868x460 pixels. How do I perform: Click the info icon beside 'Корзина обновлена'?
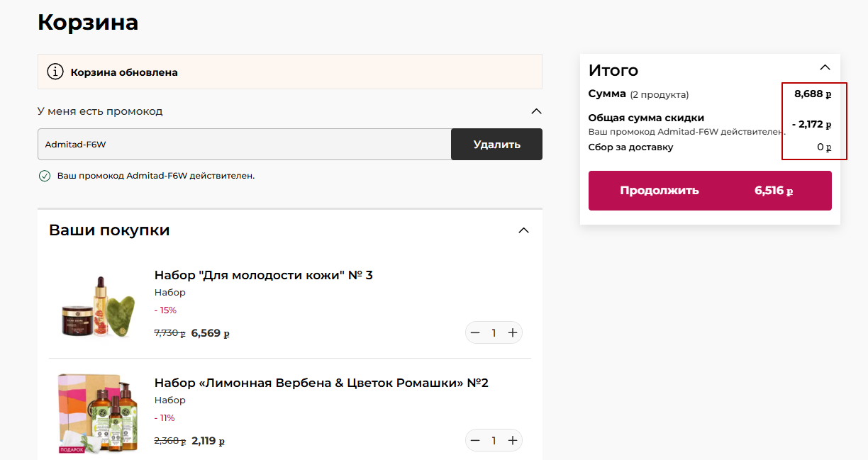click(55, 72)
